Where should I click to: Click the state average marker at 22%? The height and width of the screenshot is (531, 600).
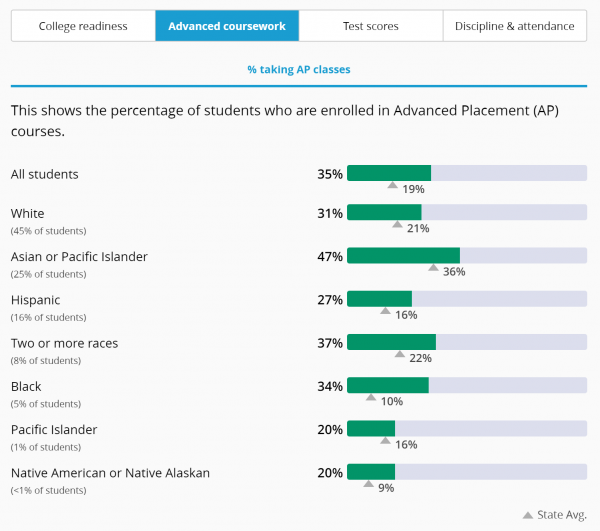point(400,355)
